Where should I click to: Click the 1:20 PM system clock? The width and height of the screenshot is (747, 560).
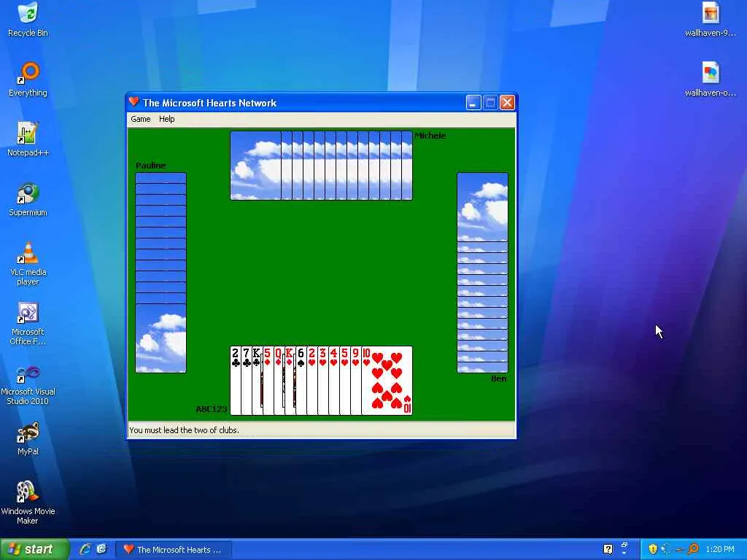click(x=720, y=550)
